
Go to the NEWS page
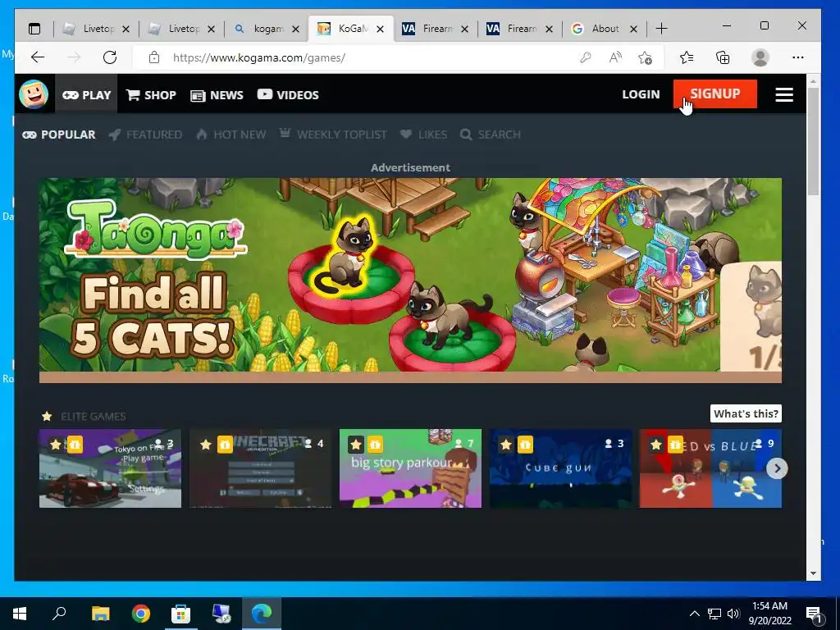(217, 95)
